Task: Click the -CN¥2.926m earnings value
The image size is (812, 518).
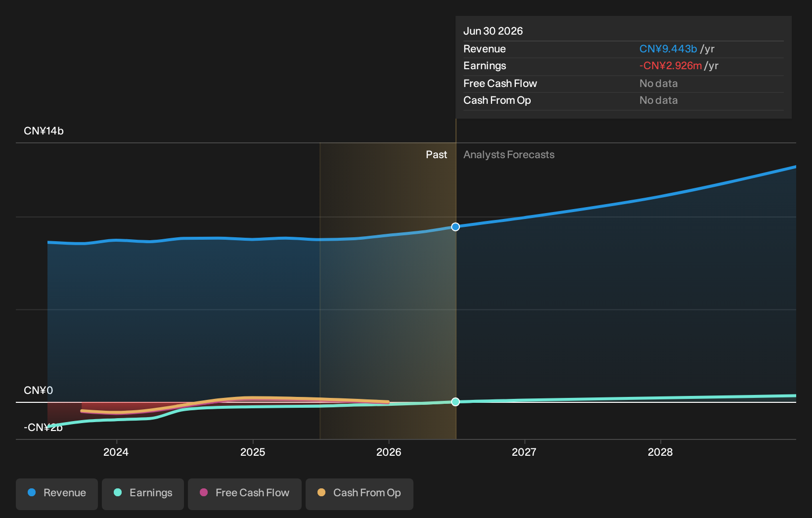Action: 671,66
